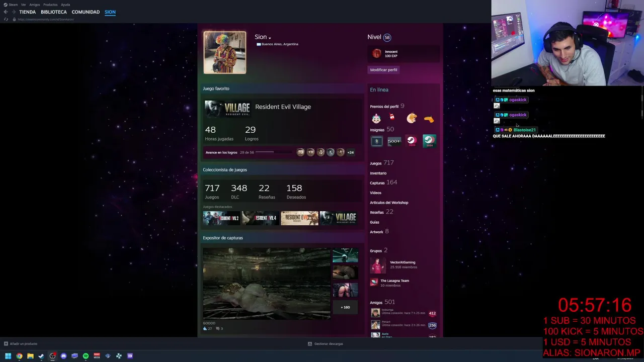644x362 pixels.
Task: Click the Steam 2023 replay badge
Action: (412, 141)
